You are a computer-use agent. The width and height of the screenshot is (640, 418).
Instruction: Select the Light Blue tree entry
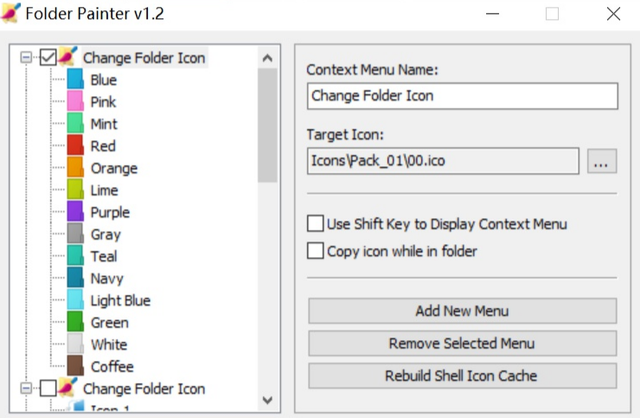tap(120, 300)
